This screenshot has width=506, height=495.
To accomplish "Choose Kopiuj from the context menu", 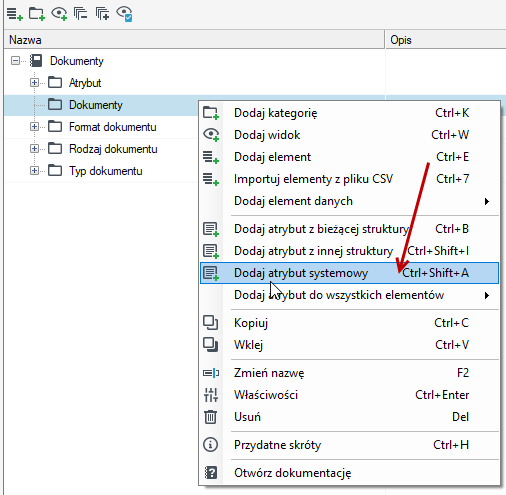I will (x=349, y=323).
